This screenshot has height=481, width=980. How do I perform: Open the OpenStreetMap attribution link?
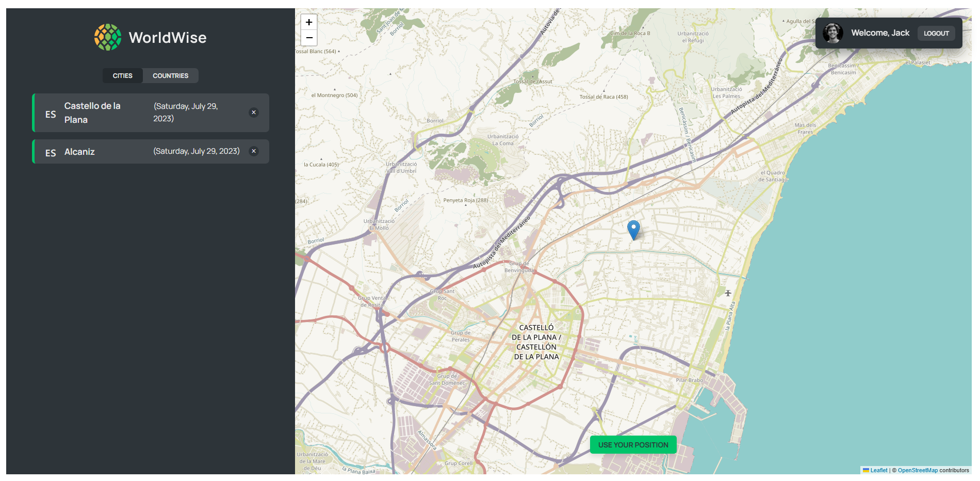point(918,470)
